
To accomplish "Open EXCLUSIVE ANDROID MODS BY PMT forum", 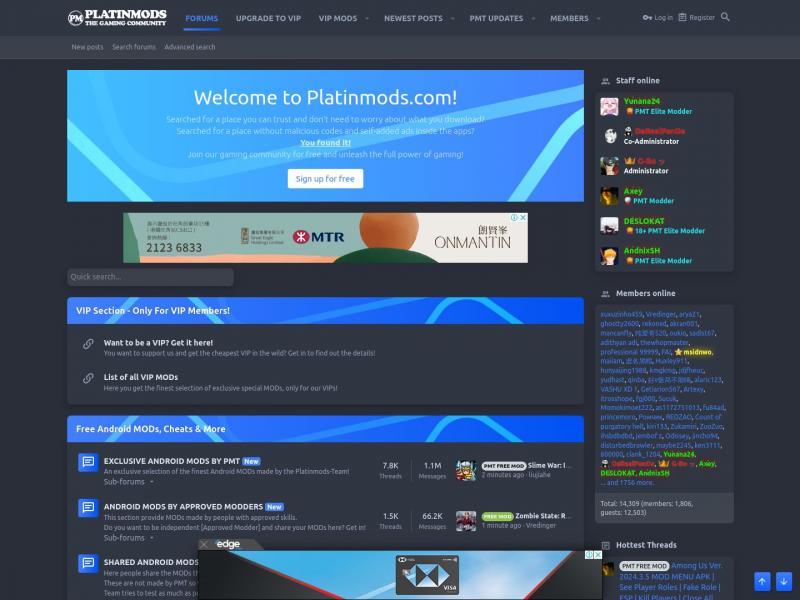I will 171,461.
